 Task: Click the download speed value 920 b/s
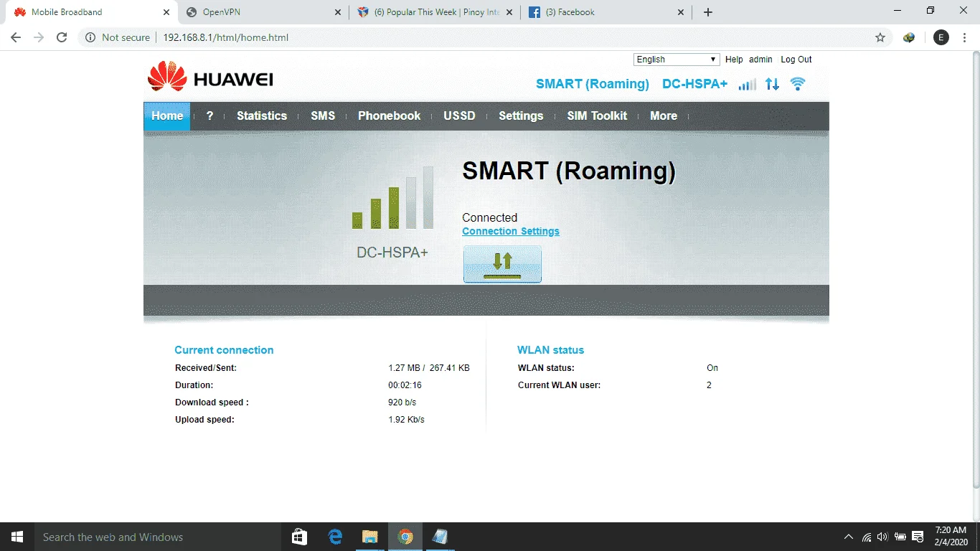(x=402, y=402)
